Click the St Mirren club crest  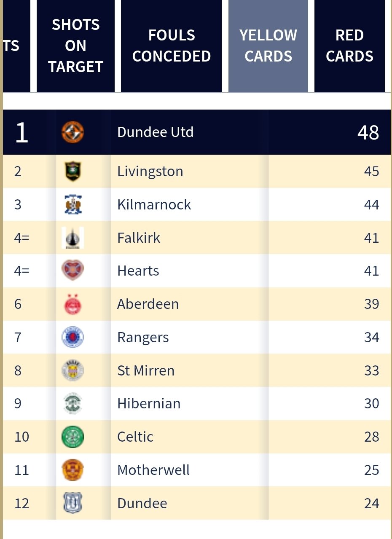click(72, 370)
